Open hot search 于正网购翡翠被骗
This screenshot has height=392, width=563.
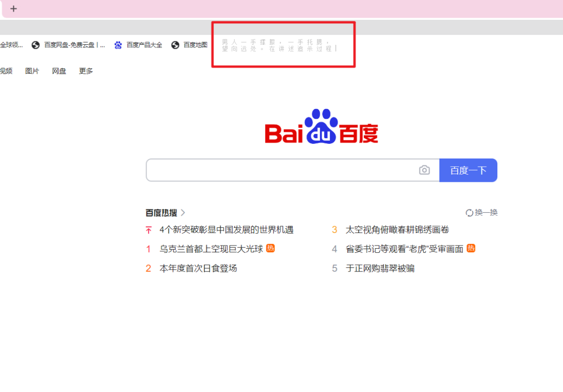click(x=380, y=268)
